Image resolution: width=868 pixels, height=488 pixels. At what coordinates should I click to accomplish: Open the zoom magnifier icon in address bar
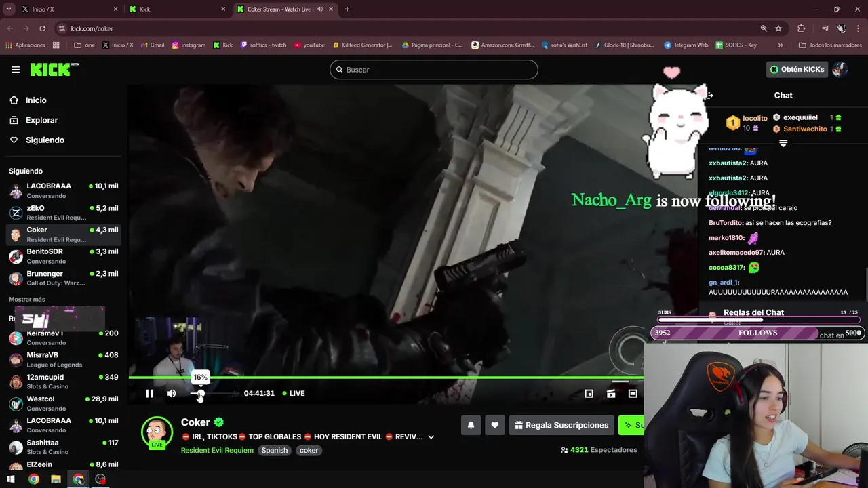(x=764, y=28)
